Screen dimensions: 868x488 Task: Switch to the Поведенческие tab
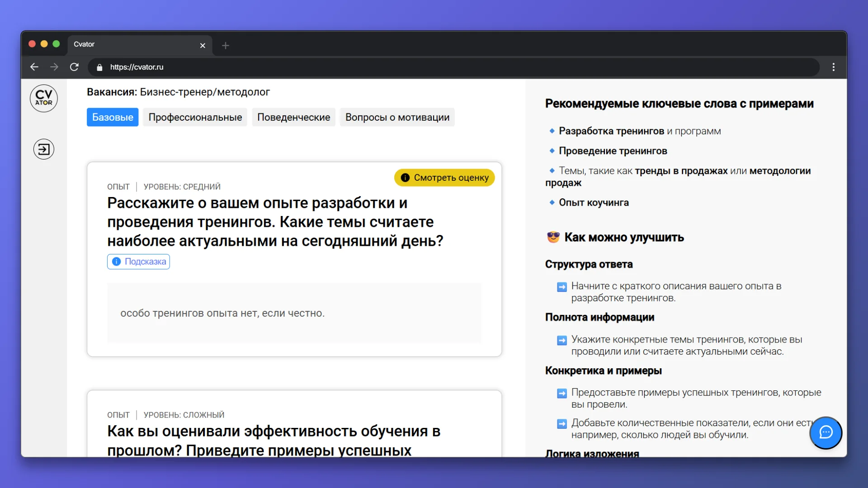point(293,117)
